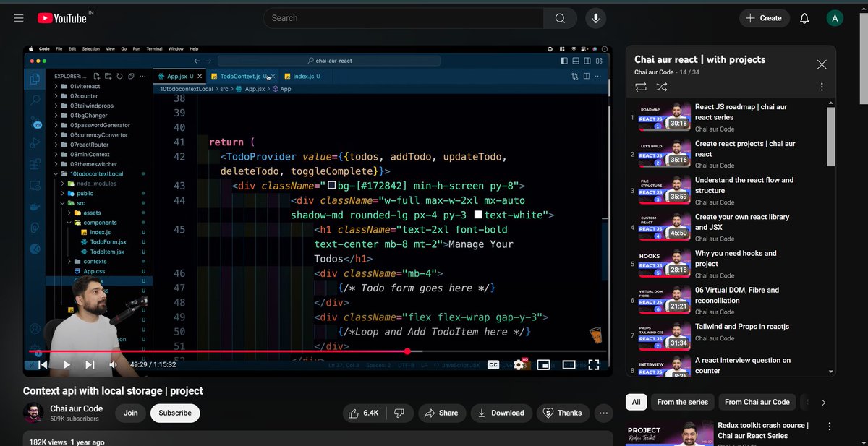Viewport: 868px width, 446px height.
Task: Subscribe to Chai aur Code
Action: (175, 413)
